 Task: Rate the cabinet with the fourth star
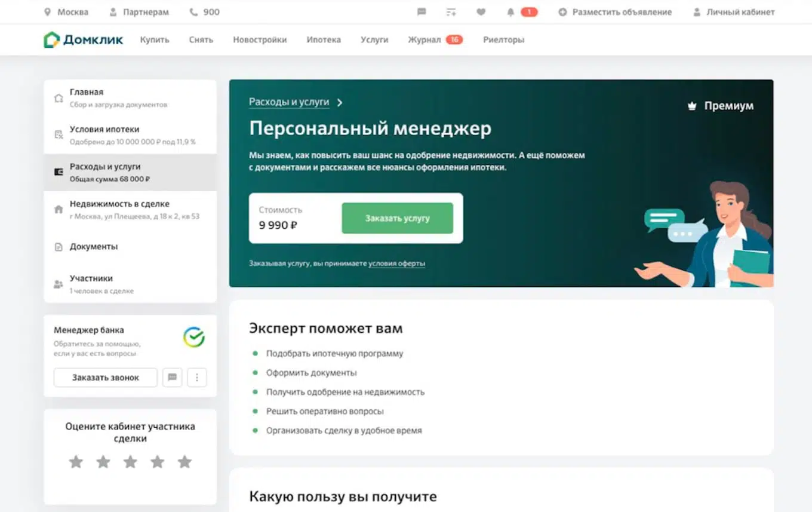[158, 462]
